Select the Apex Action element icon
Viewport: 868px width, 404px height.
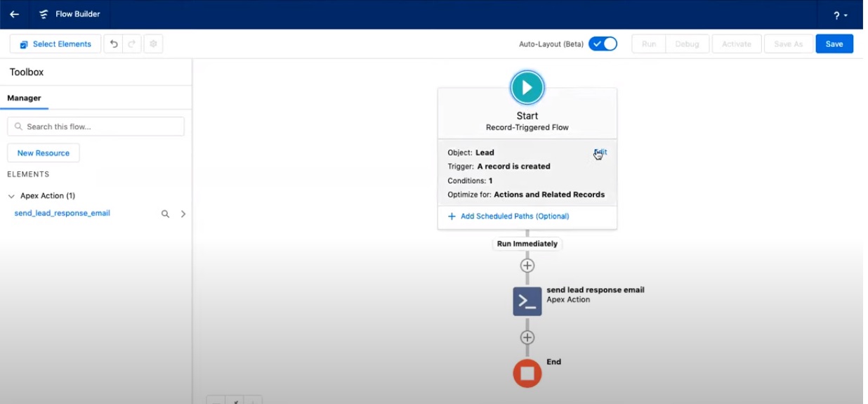pyautogui.click(x=527, y=301)
